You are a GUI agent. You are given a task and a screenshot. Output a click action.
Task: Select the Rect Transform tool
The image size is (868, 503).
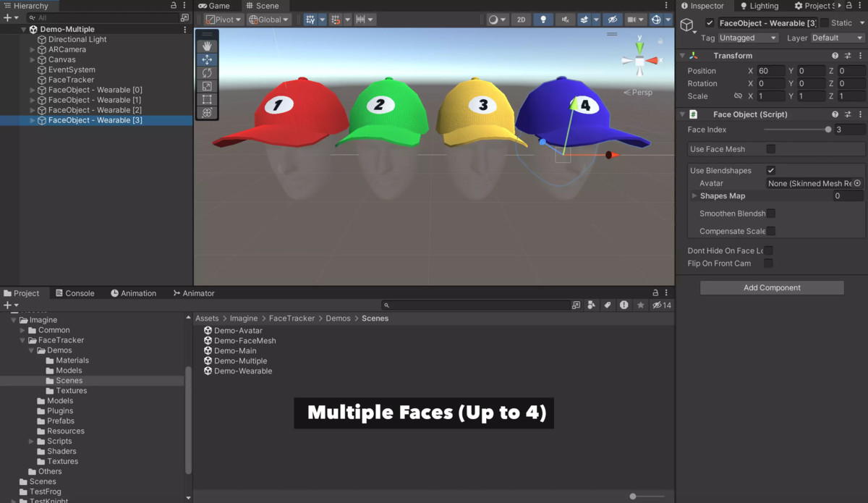point(207,99)
